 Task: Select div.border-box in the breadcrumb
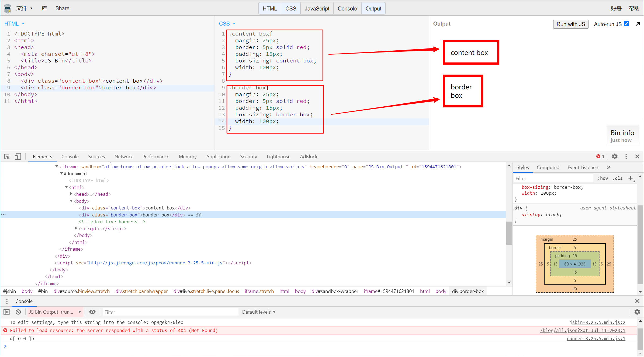(x=468, y=291)
